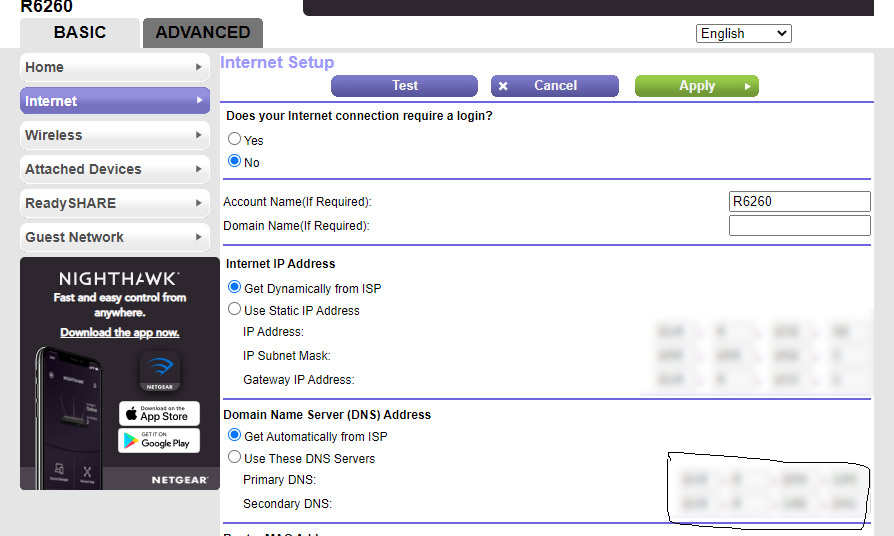This screenshot has height=536, width=894.
Task: Open the Guest Network menu item
Action: tap(115, 237)
